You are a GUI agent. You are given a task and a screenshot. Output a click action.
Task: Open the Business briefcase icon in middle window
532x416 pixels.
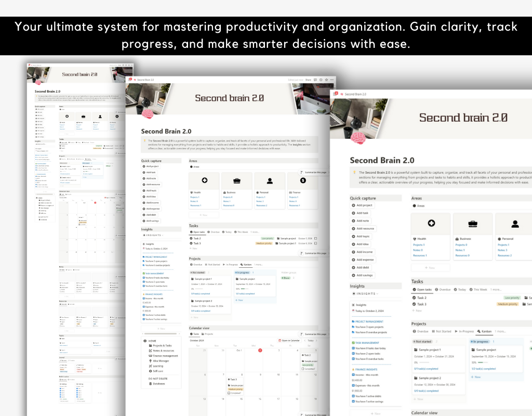click(x=237, y=180)
